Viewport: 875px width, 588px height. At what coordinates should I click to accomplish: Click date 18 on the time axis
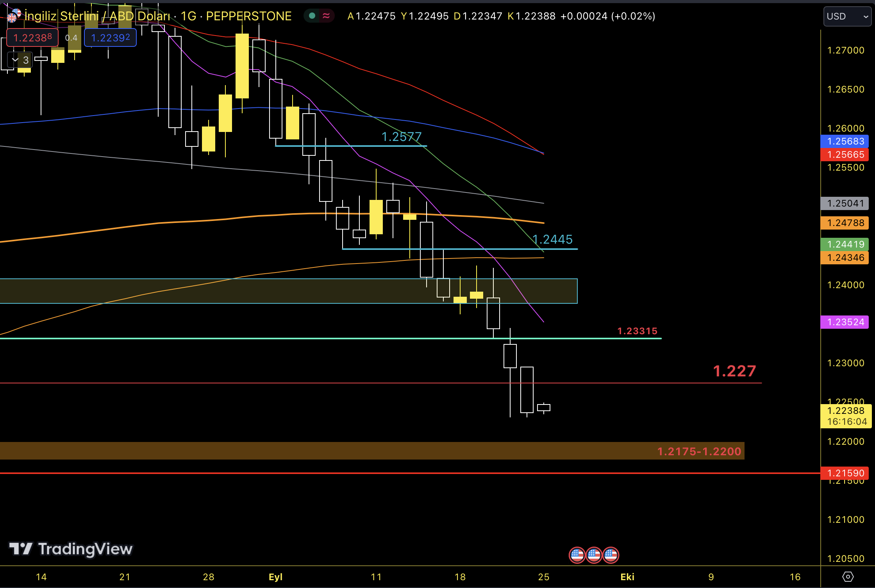click(x=460, y=577)
